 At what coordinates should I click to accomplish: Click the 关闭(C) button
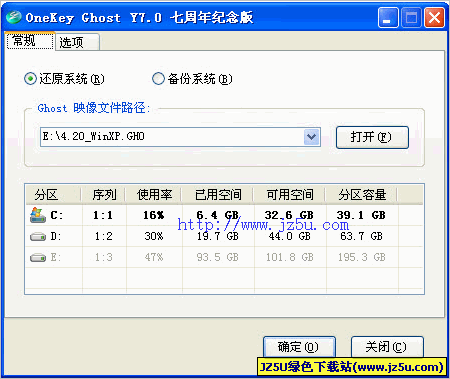(x=387, y=347)
